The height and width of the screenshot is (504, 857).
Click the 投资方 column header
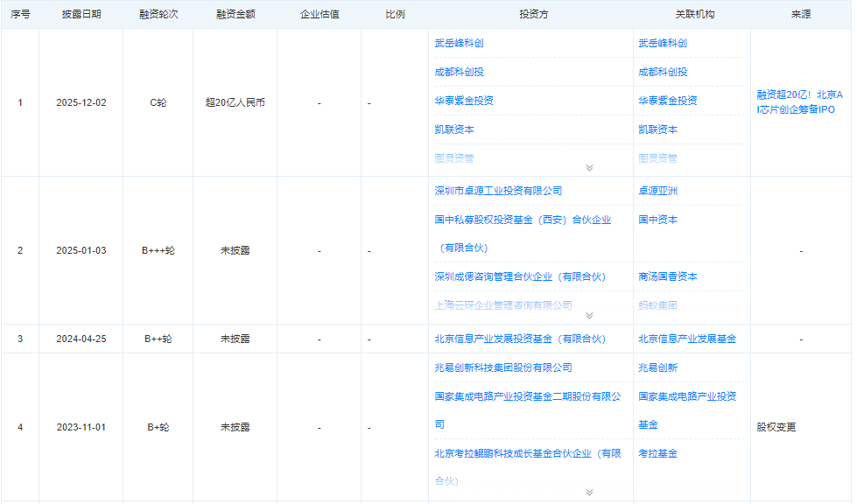tap(533, 14)
